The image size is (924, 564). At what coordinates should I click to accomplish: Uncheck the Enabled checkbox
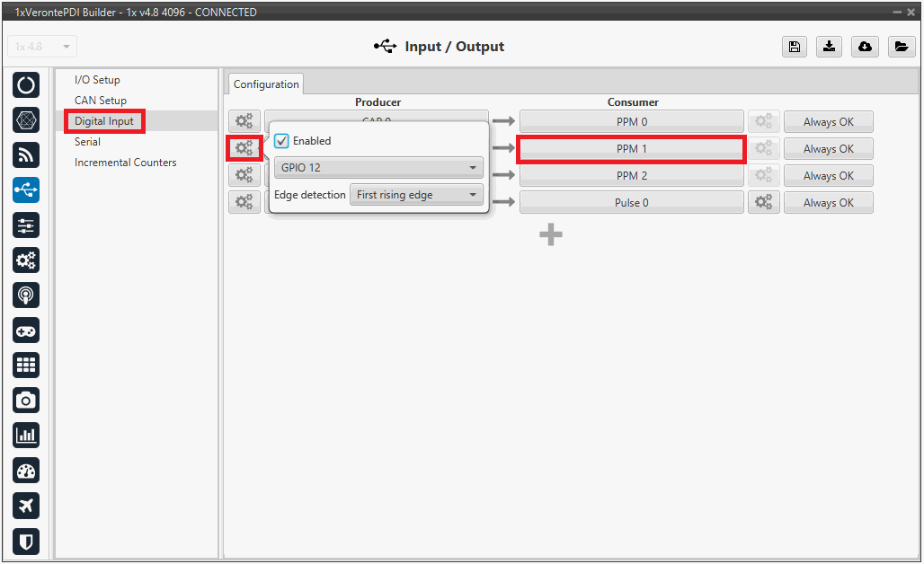click(x=281, y=141)
